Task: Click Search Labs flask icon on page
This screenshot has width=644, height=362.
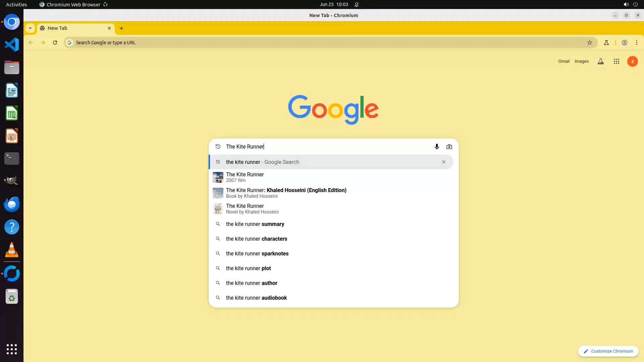Action: click(600, 61)
